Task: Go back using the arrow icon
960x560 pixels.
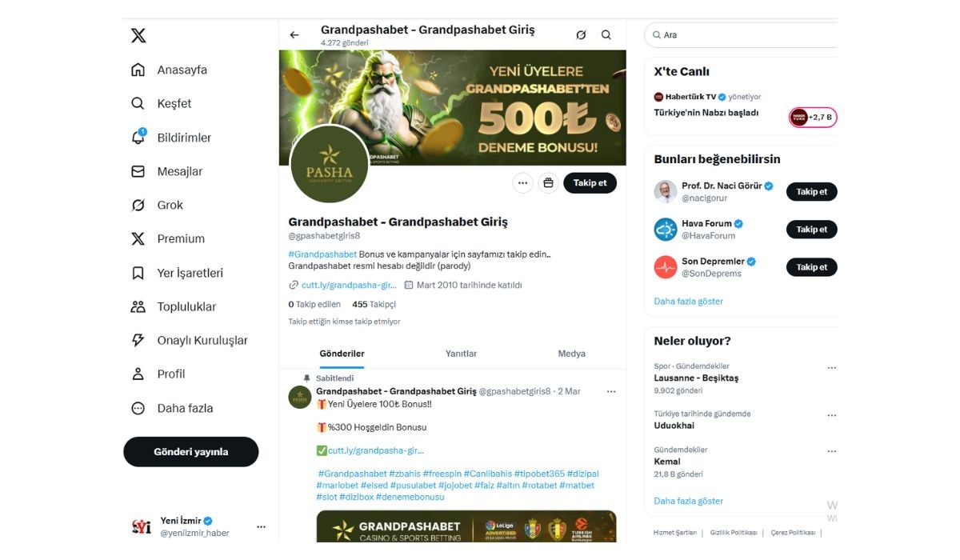Action: (x=294, y=35)
